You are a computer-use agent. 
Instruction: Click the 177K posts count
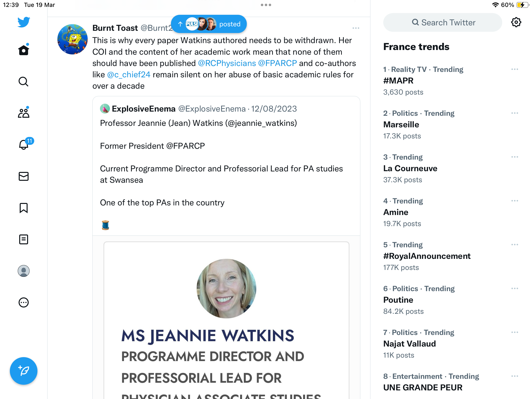[401, 267]
